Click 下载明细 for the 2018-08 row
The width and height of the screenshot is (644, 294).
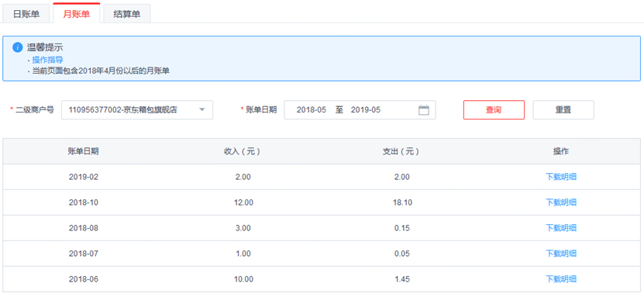[x=561, y=228]
